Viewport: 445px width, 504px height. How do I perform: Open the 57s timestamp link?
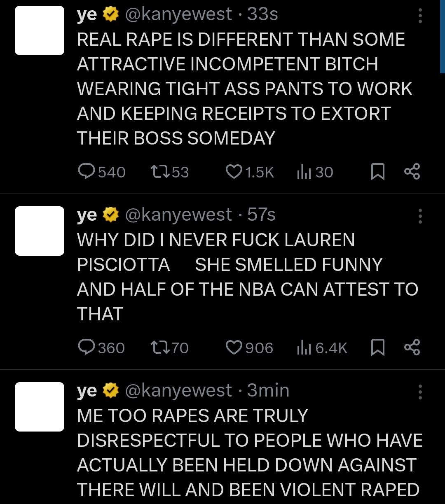click(x=261, y=215)
